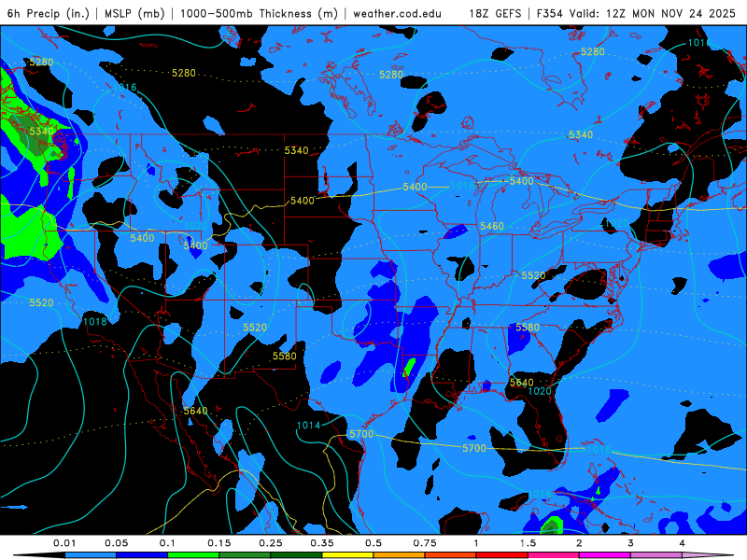The width and height of the screenshot is (747, 560).
Task: Click the '1020' pressure label near Florida
Action: click(540, 391)
